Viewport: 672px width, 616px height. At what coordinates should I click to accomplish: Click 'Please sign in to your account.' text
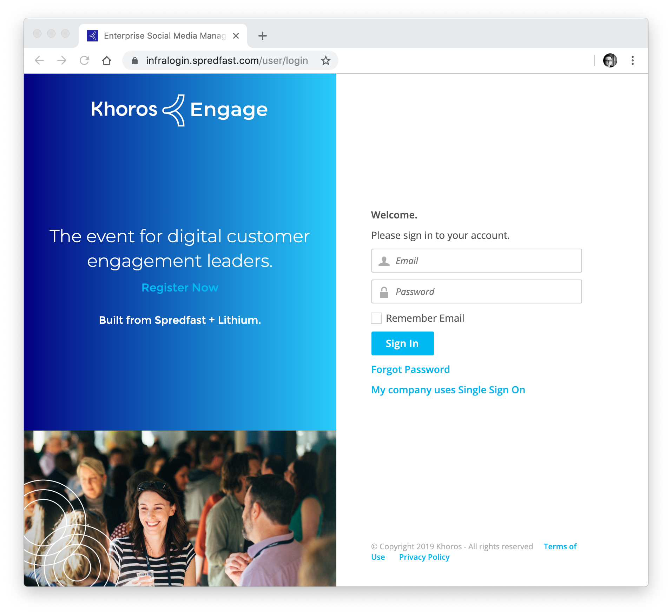(440, 235)
